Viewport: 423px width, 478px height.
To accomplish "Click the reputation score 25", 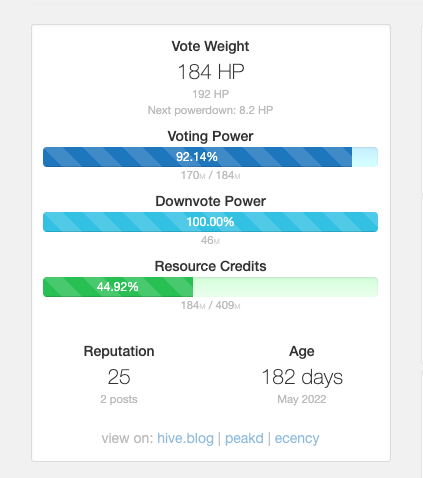I will tap(119, 377).
